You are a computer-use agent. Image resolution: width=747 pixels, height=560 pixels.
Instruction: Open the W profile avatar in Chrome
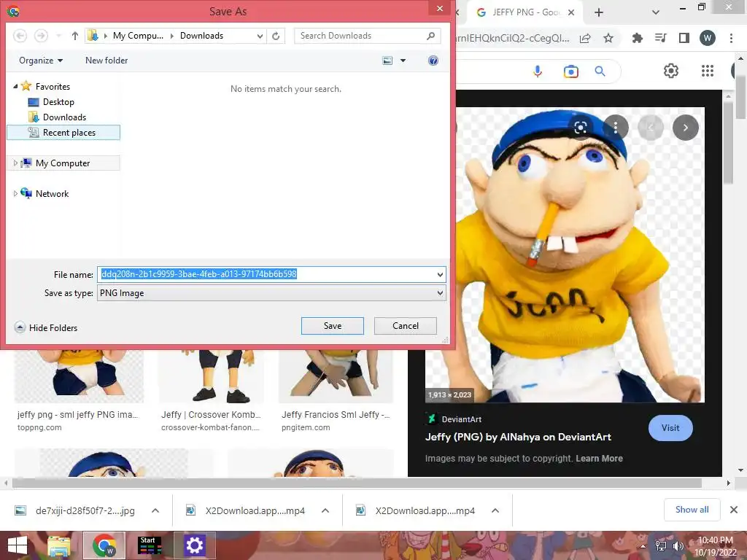tap(708, 38)
